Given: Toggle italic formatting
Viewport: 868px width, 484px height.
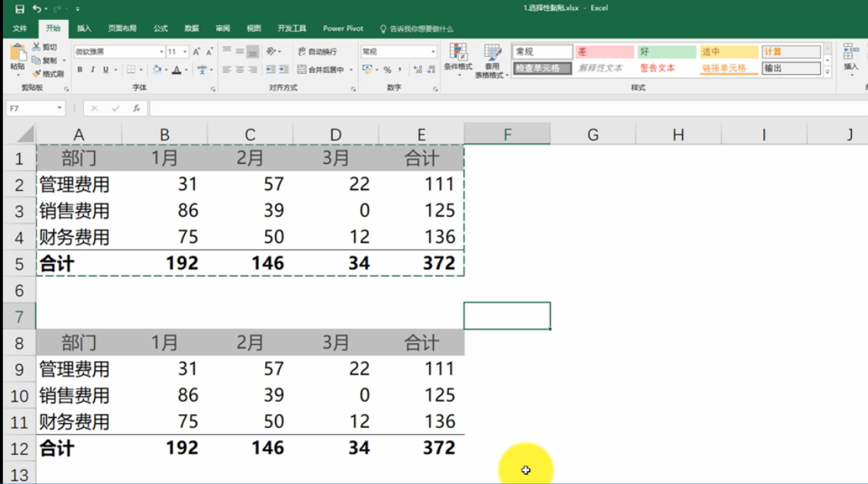Looking at the screenshot, I should (92, 70).
